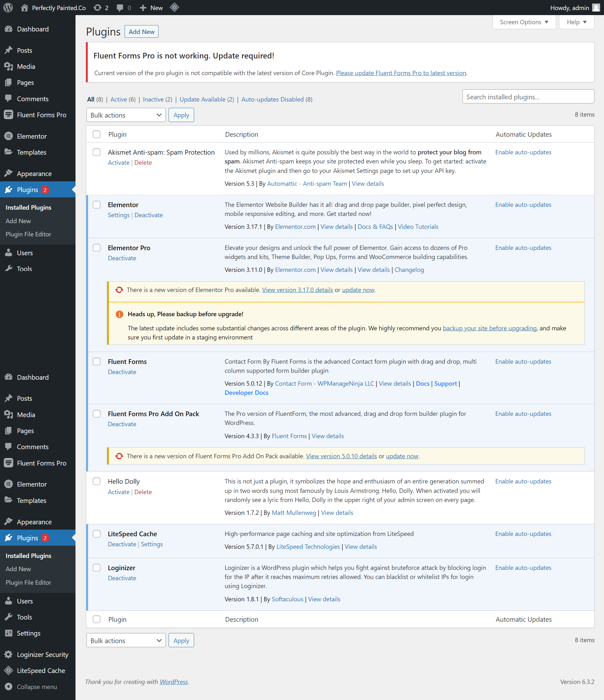Screen dimensions: 604x700
Task: Check the Akismet Anti-spam plugin checkbox
Action: coord(97,152)
